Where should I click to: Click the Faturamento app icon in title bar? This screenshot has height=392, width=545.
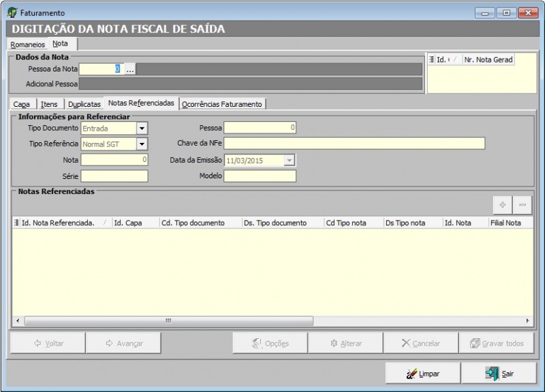(x=12, y=12)
